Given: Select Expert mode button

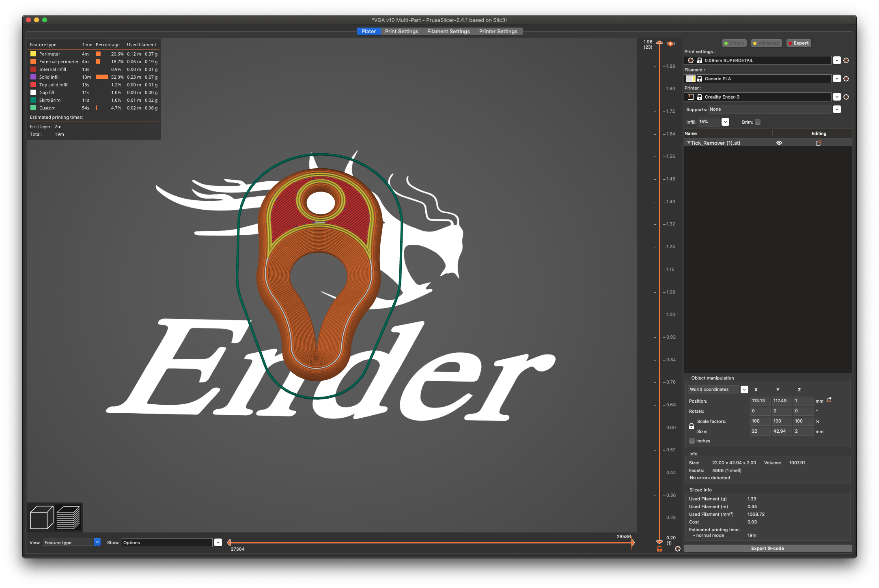Looking at the screenshot, I should coord(799,43).
